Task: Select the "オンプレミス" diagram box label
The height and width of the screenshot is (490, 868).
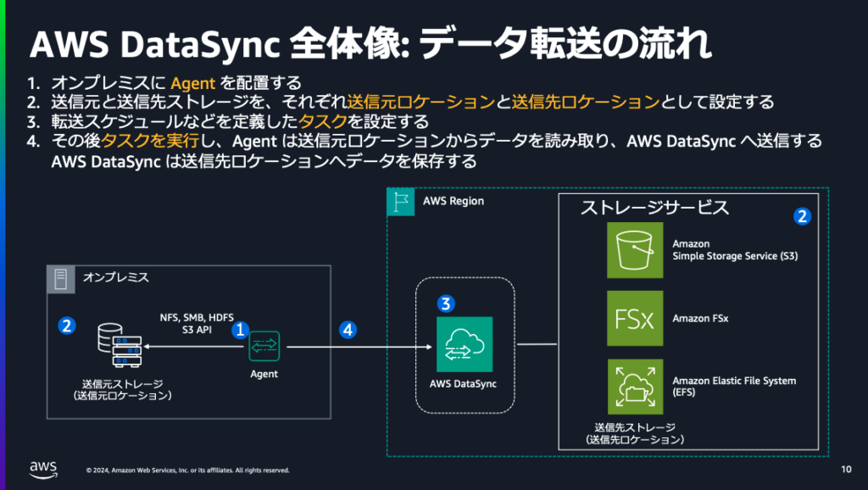Action: [x=115, y=277]
